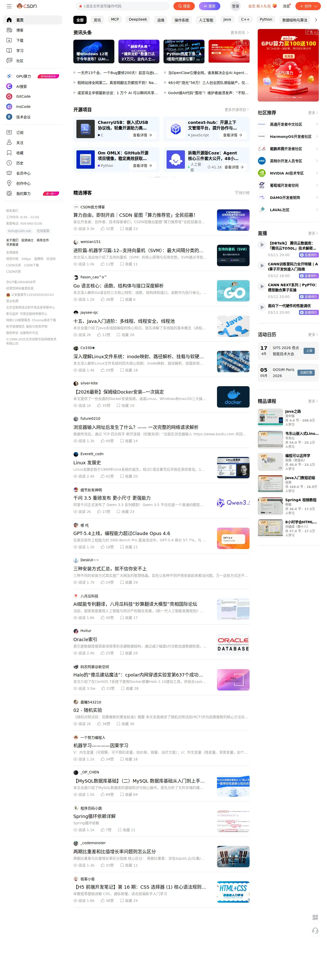Image resolution: width=327 pixels, height=980 pixels.
Task: Click the CSDN logo
Action: pyautogui.click(x=27, y=6)
